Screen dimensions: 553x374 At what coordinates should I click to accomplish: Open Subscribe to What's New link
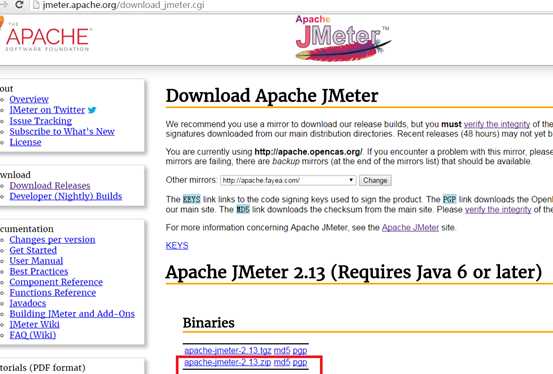62,131
